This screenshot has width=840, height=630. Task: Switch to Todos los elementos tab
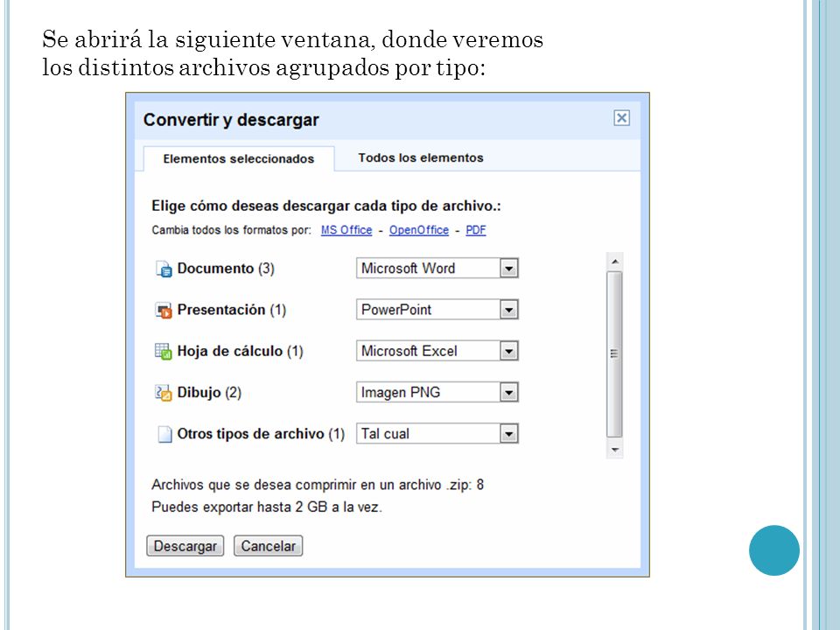point(421,157)
